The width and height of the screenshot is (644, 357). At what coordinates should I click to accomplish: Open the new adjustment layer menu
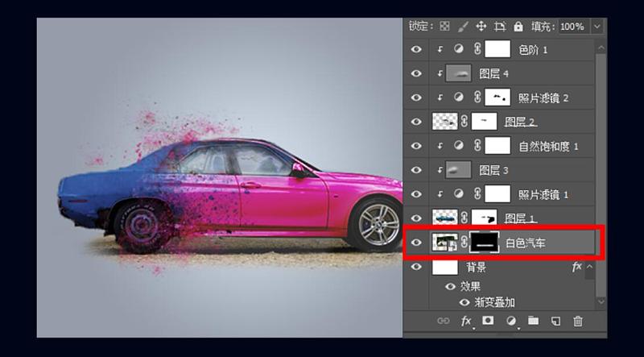coord(510,321)
